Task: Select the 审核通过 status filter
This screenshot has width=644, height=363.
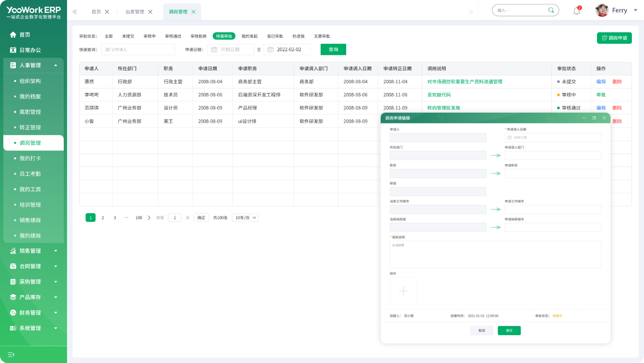Action: tap(173, 36)
